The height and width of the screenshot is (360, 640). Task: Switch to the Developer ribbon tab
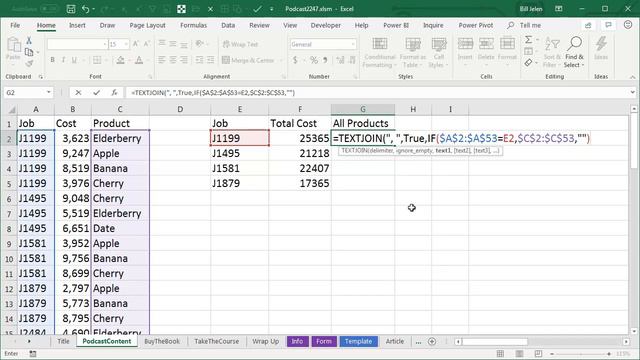(x=325, y=25)
